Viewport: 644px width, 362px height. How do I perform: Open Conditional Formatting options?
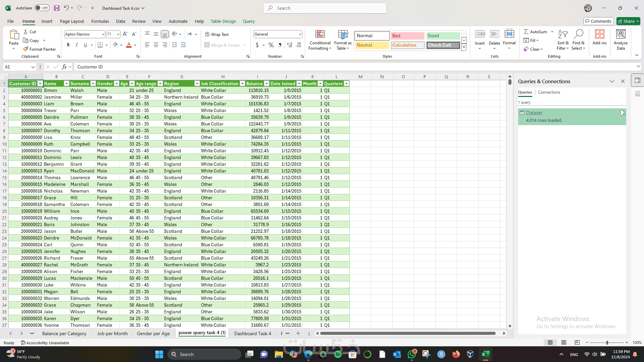coord(320,40)
